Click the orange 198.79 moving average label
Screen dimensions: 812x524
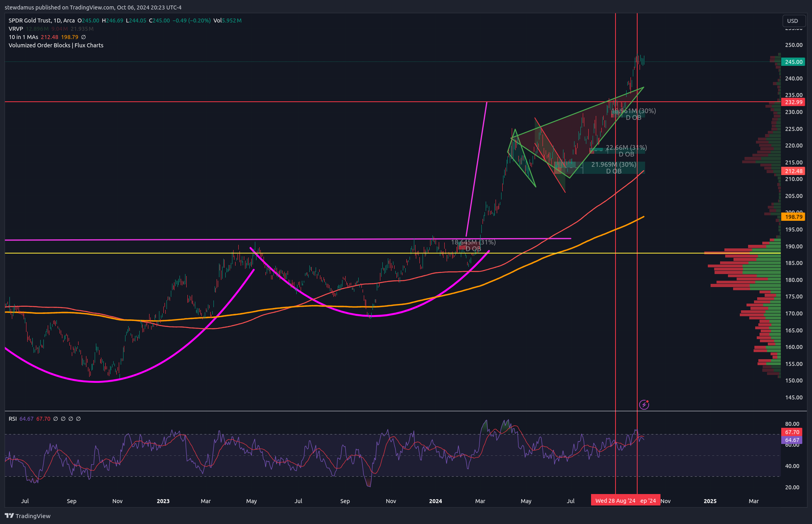pos(793,217)
